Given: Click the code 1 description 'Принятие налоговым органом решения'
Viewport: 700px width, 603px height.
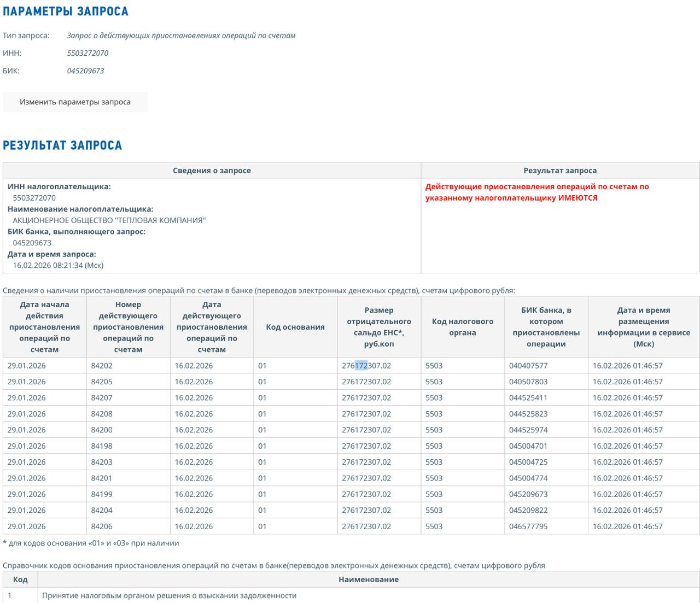Looking at the screenshot, I should [x=169, y=595].
